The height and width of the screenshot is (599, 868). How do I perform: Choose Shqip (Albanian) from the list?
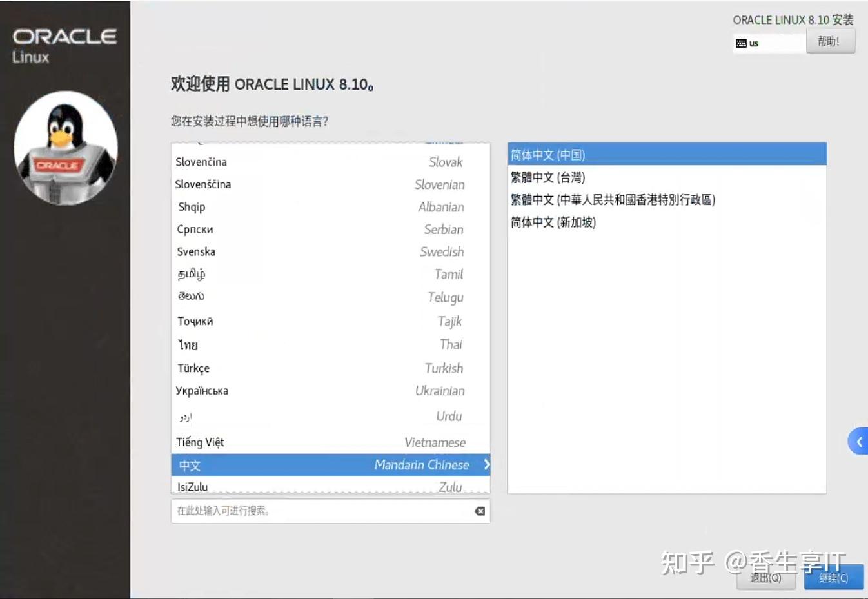(x=331, y=207)
